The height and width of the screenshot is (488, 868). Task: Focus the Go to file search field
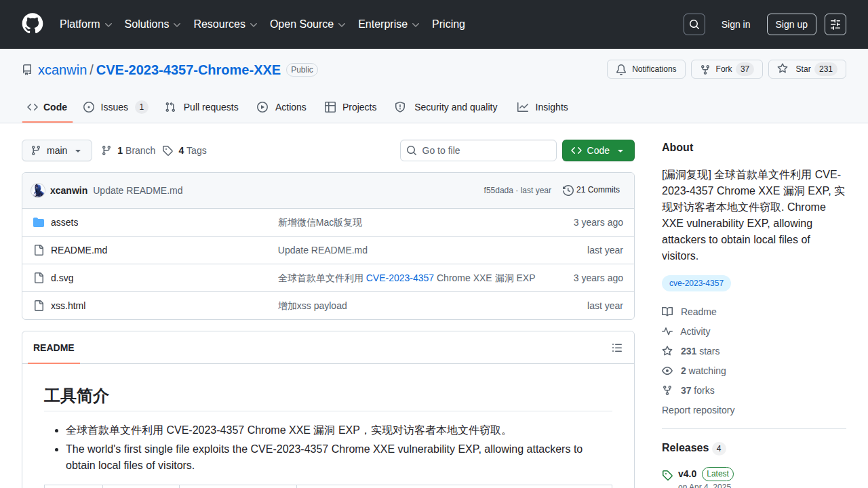[x=478, y=150]
